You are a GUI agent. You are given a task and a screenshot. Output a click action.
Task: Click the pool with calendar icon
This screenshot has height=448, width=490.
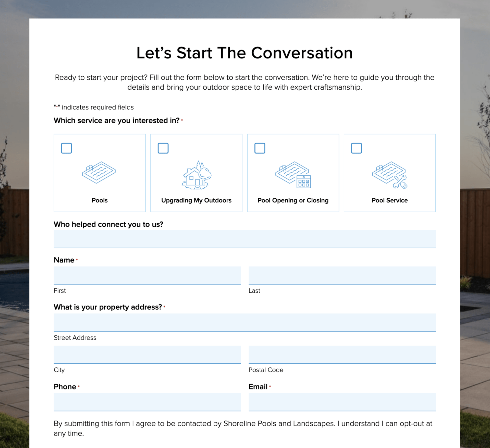293,175
